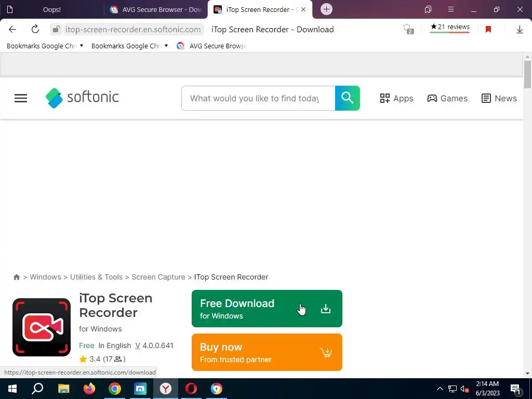Open the Screen Capture breadcrumb
Screen dimensions: 532x399
tap(158, 277)
